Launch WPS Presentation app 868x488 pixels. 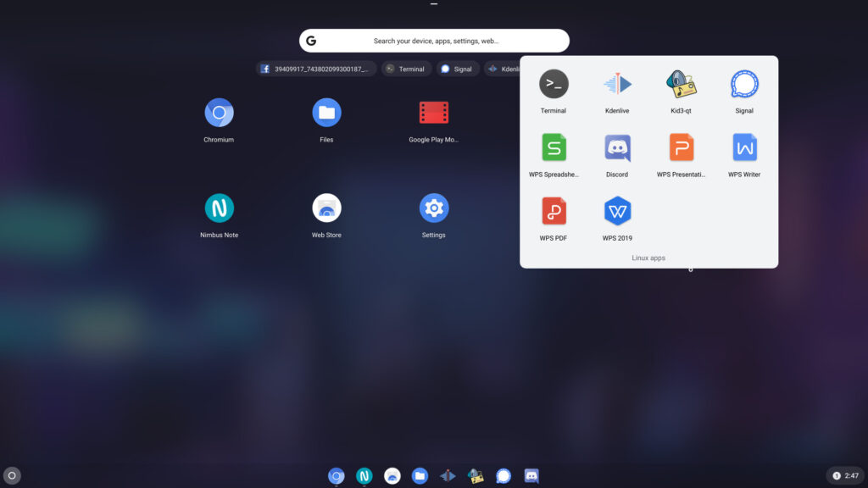(x=681, y=147)
